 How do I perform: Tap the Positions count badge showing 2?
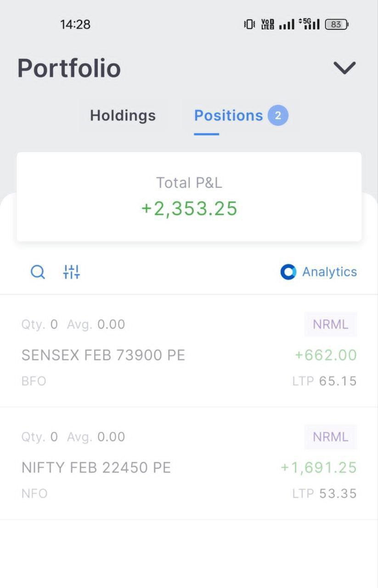coord(278,115)
